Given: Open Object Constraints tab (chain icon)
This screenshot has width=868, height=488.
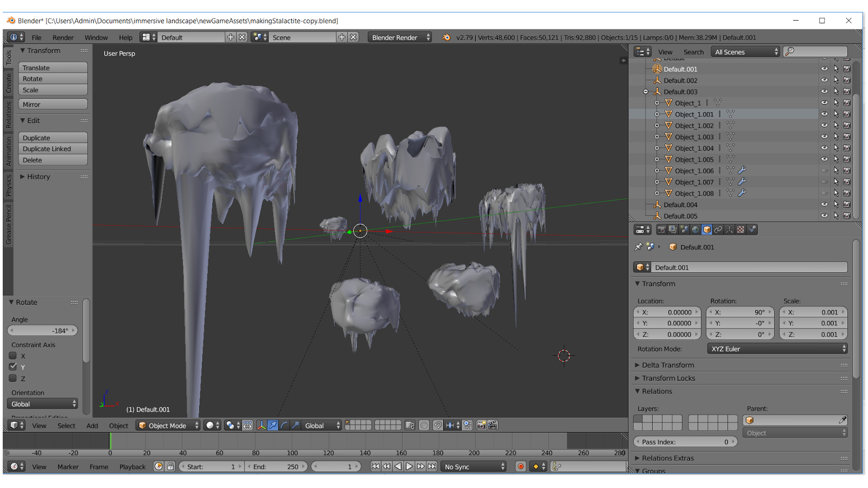Looking at the screenshot, I should tap(718, 230).
